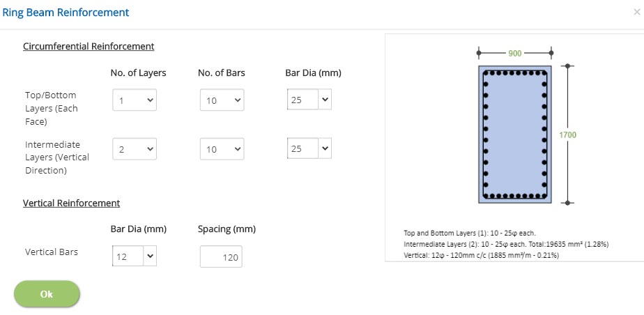
Task: Open Top/Bottom No. of Layers dropdown
Action: coord(135,100)
